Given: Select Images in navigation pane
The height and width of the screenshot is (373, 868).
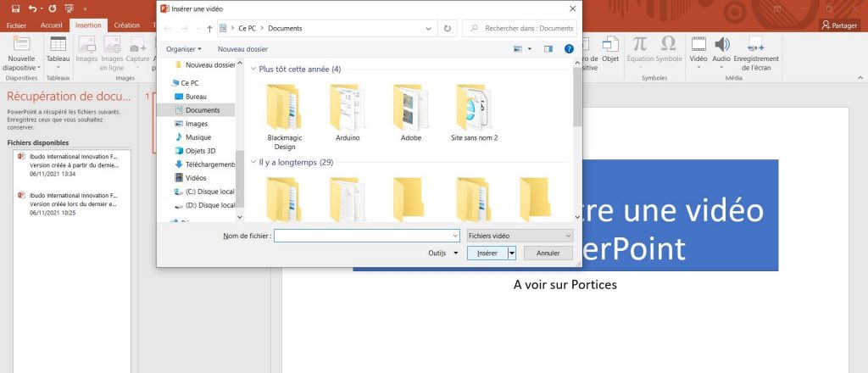Looking at the screenshot, I should point(197,124).
